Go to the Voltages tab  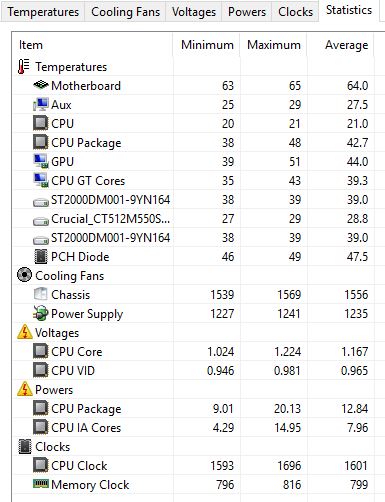pos(194,12)
